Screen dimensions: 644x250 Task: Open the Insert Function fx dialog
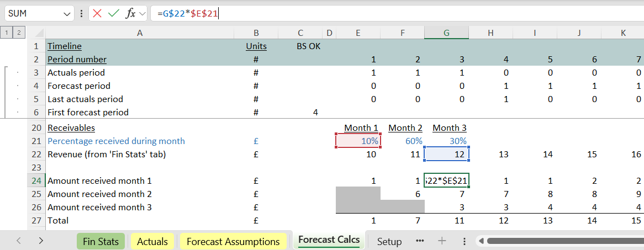coord(130,13)
